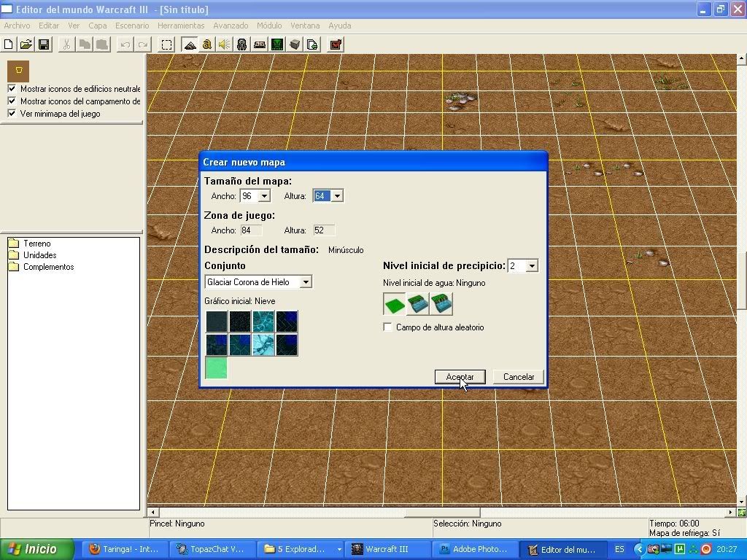The width and height of the screenshot is (747, 560).
Task: Save the map with the floppy disk icon
Action: tap(44, 44)
